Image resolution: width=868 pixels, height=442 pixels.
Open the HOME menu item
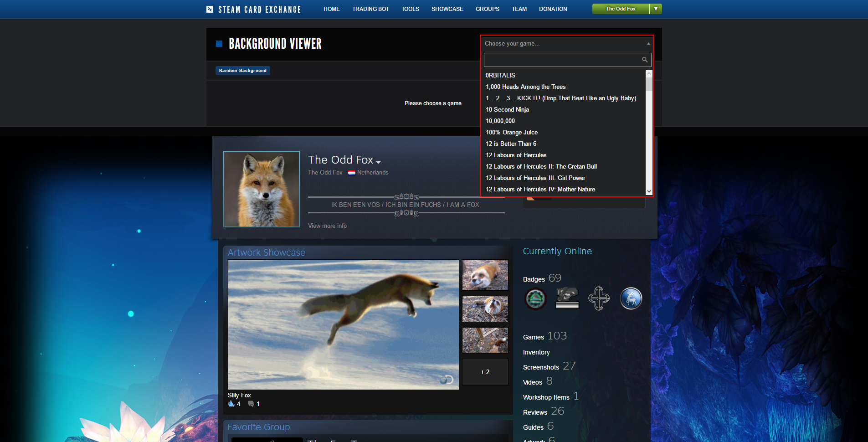(332, 9)
